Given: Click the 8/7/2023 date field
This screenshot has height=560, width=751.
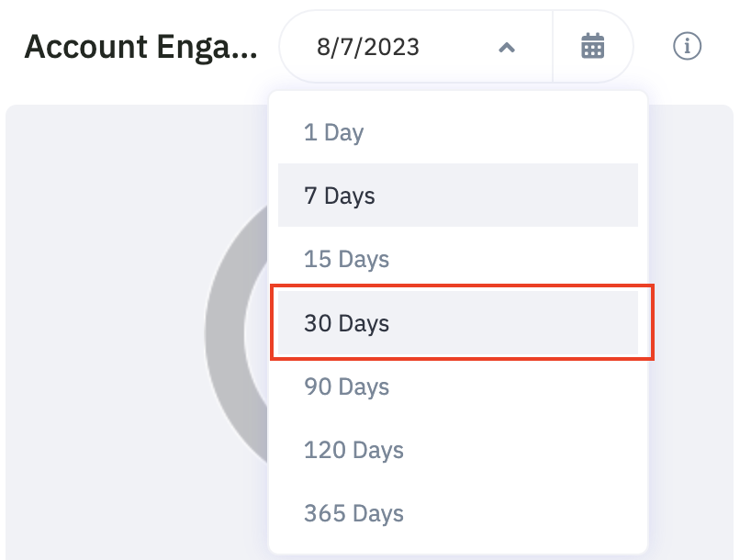Looking at the screenshot, I should pos(368,47).
